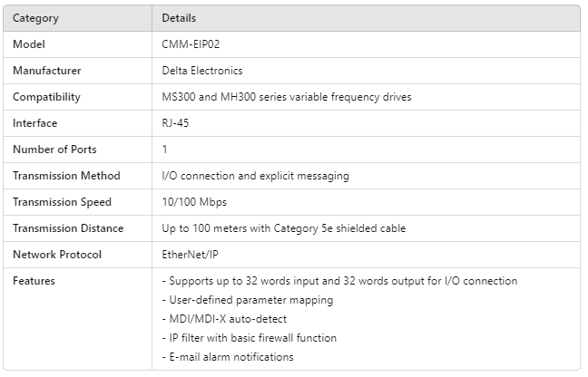Click the Details column header
588x377 pixels.
[x=179, y=18]
